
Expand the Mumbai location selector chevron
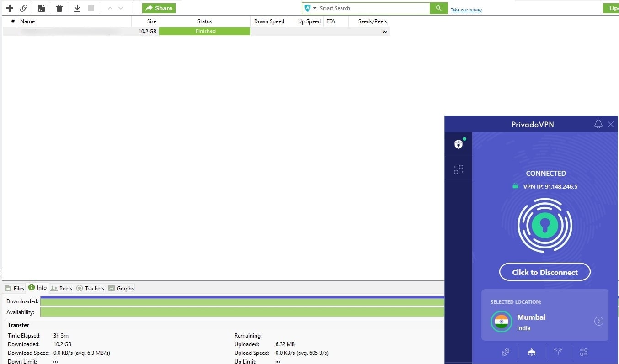click(598, 321)
